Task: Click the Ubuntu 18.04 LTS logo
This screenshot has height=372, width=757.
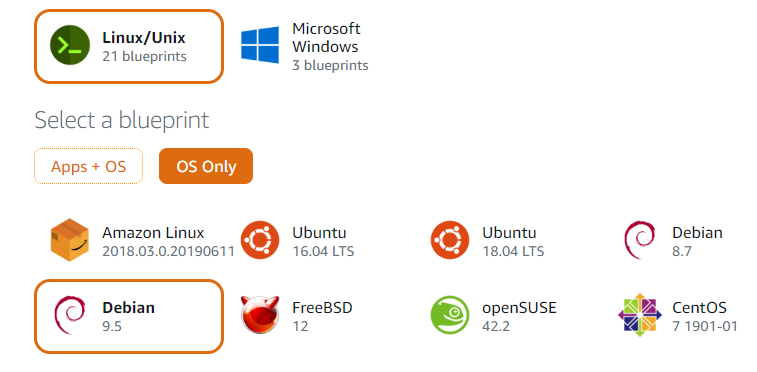Action: click(x=450, y=240)
